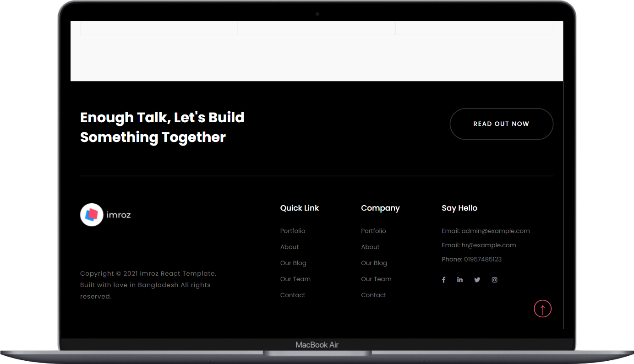Click the Company column heading
634x364 pixels.
tap(380, 208)
